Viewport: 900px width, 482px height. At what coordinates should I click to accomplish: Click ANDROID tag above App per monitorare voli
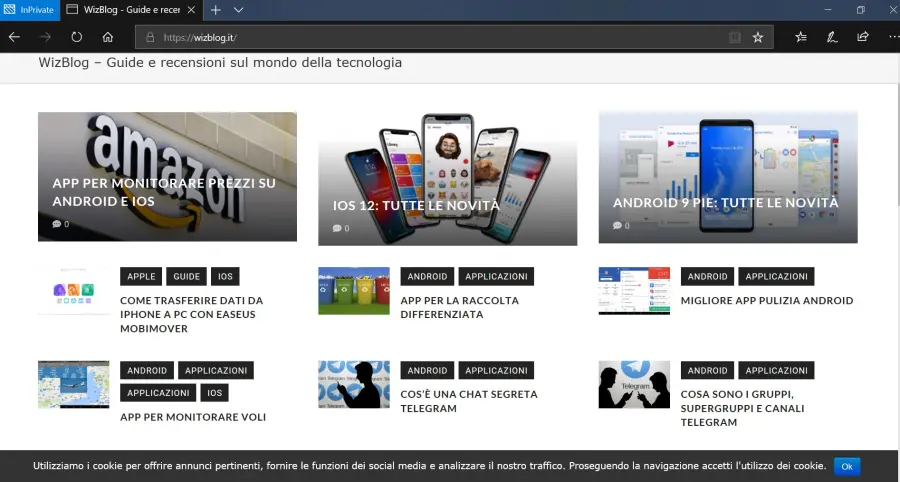tap(147, 370)
